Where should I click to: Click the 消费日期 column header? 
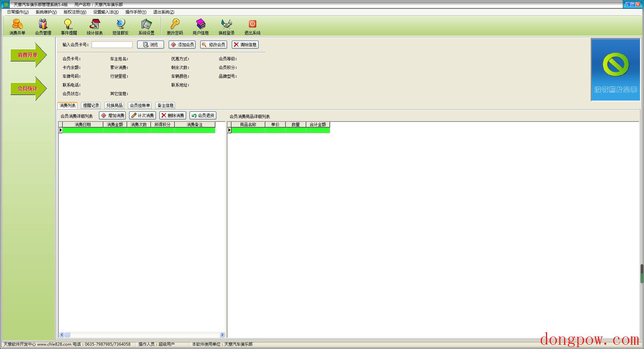point(83,124)
